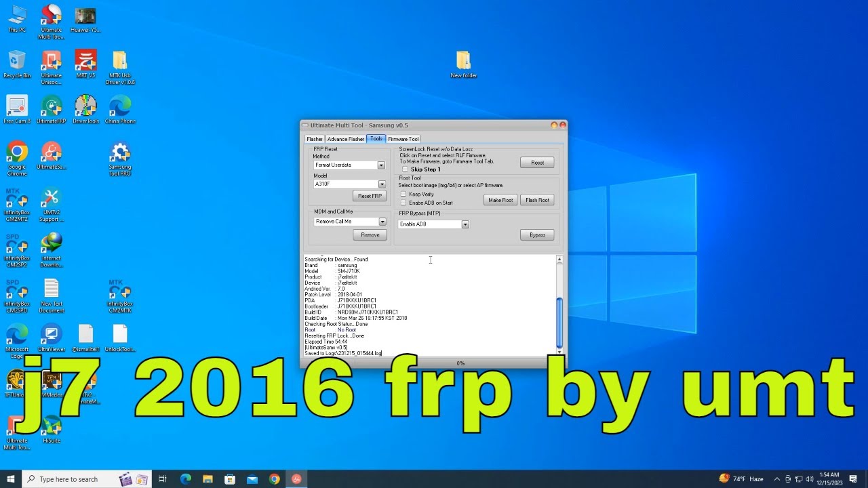Screen dimensions: 868x488
Task: Switch to the Flasher tab
Action: (315, 139)
